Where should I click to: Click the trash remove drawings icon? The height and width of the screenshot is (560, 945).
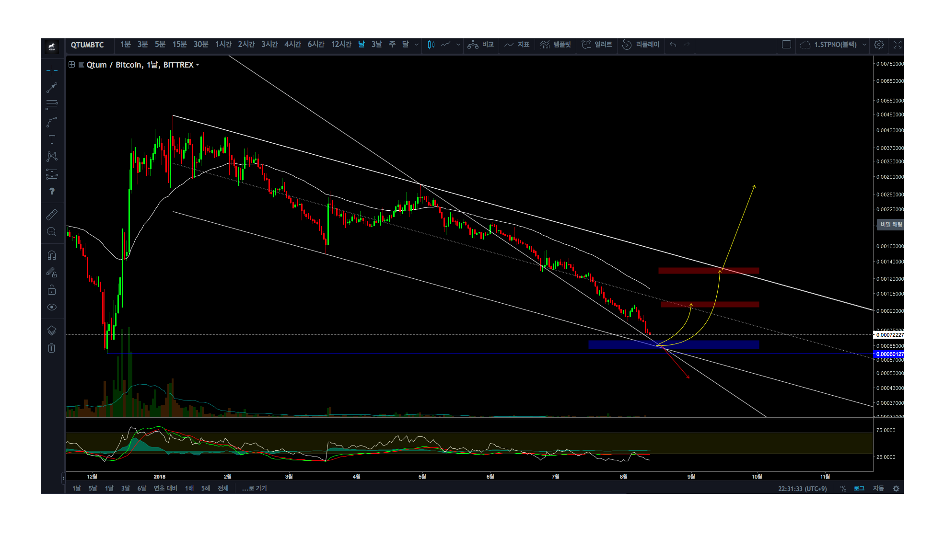coord(52,348)
